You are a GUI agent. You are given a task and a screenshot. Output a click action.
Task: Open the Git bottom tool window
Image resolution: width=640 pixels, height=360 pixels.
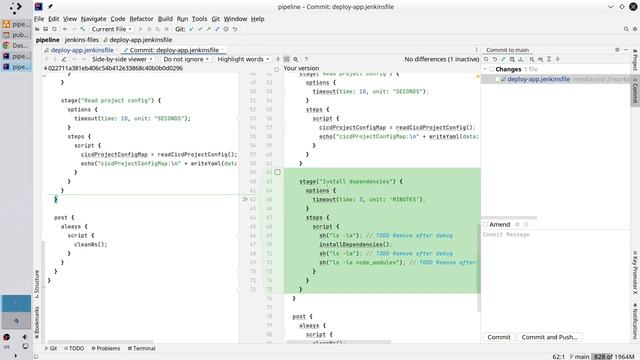[51, 348]
